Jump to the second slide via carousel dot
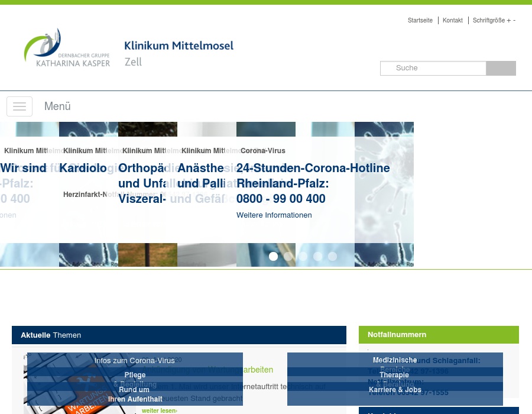Viewport: 532px width, 414px height. tap(288, 256)
